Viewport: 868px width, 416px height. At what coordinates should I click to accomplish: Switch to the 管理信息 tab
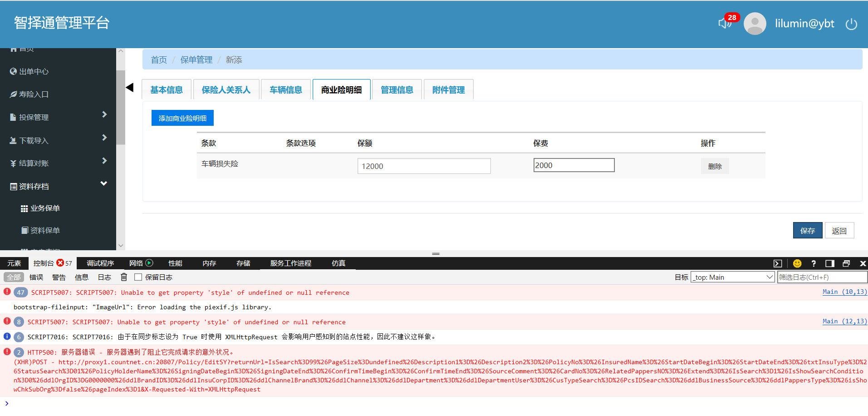click(x=397, y=89)
